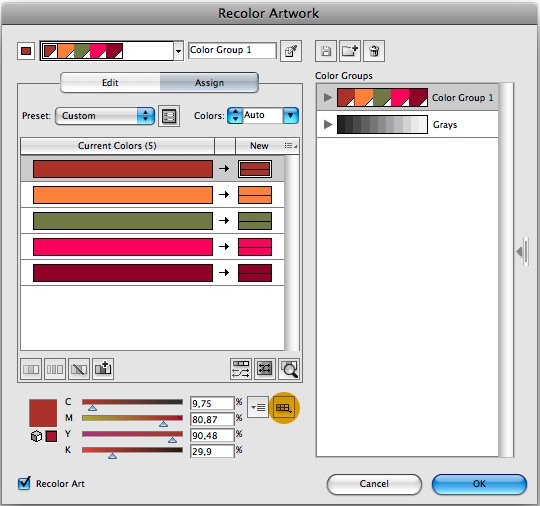Image resolution: width=540 pixels, height=506 pixels.
Task: Open the Preset Custom dropdown
Action: [105, 116]
